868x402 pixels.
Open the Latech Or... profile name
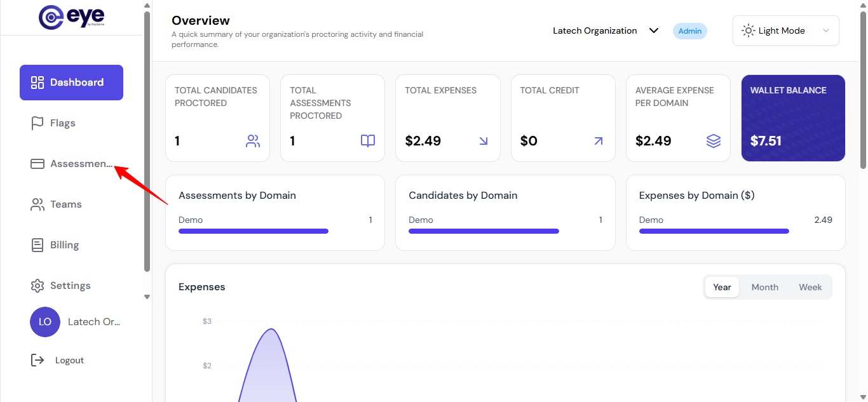tap(94, 322)
